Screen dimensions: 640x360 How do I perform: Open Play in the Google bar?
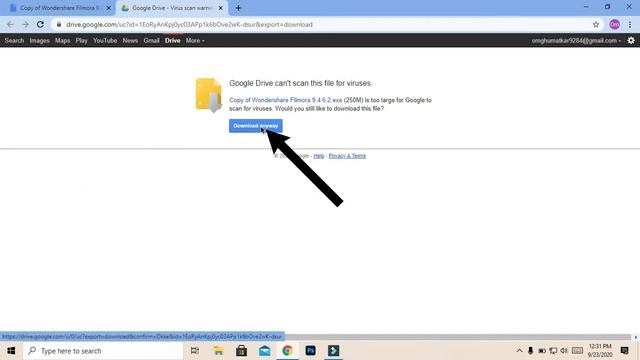coord(82,40)
